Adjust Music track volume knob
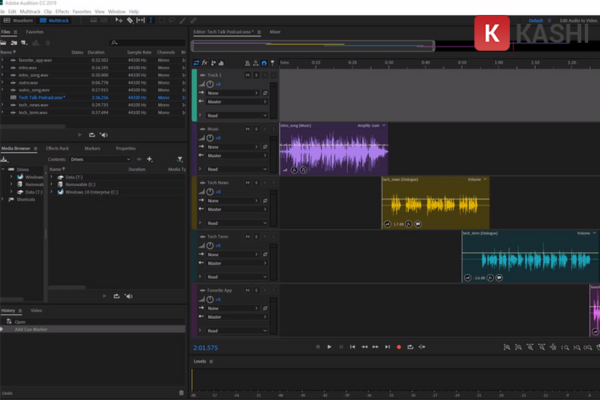This screenshot has width=600, height=400. [210, 138]
